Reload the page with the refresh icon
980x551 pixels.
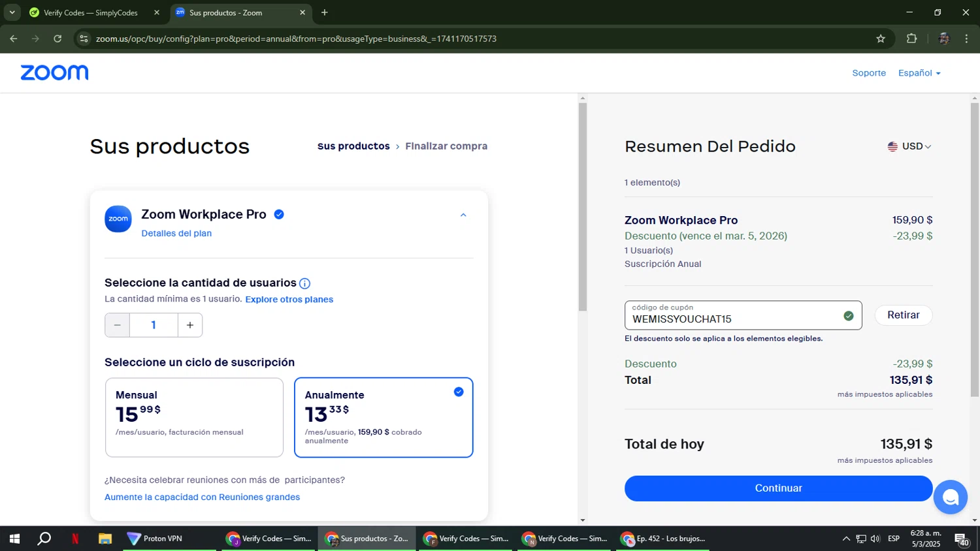coord(57,39)
